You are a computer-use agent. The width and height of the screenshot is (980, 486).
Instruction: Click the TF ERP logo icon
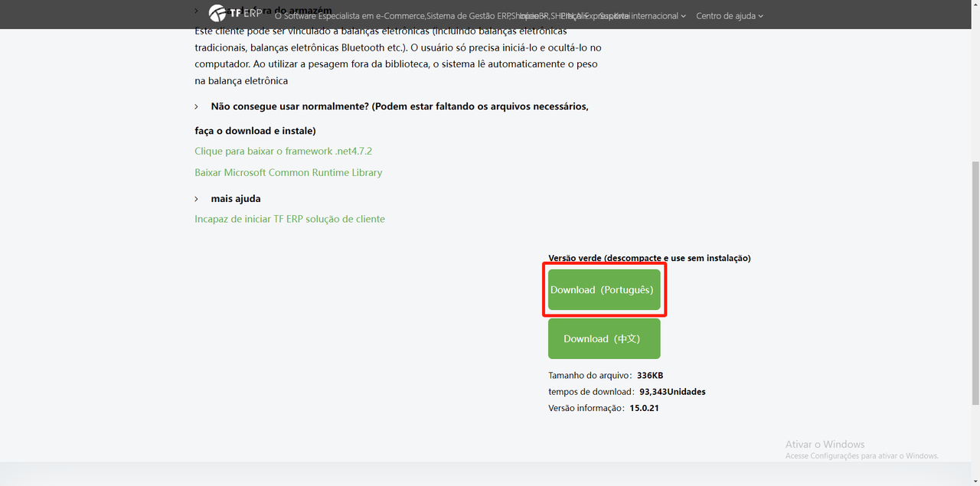click(218, 14)
